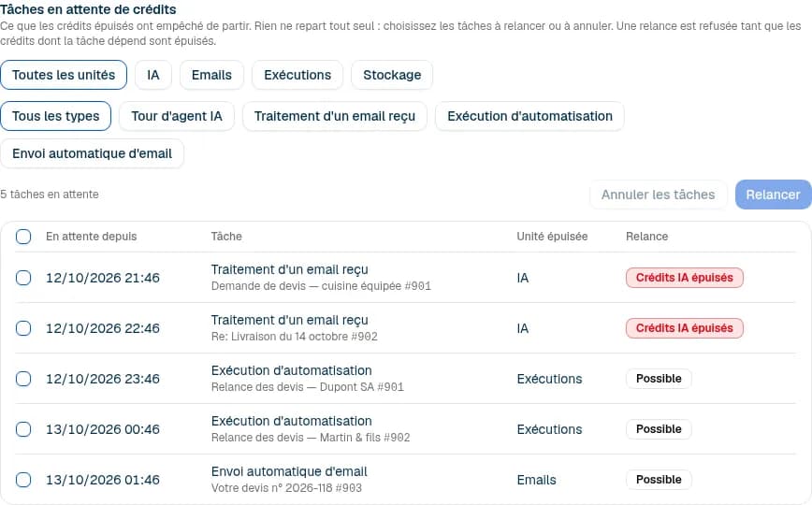Show Traitement d'un email reçu tasks
812x505 pixels.
coord(335,116)
